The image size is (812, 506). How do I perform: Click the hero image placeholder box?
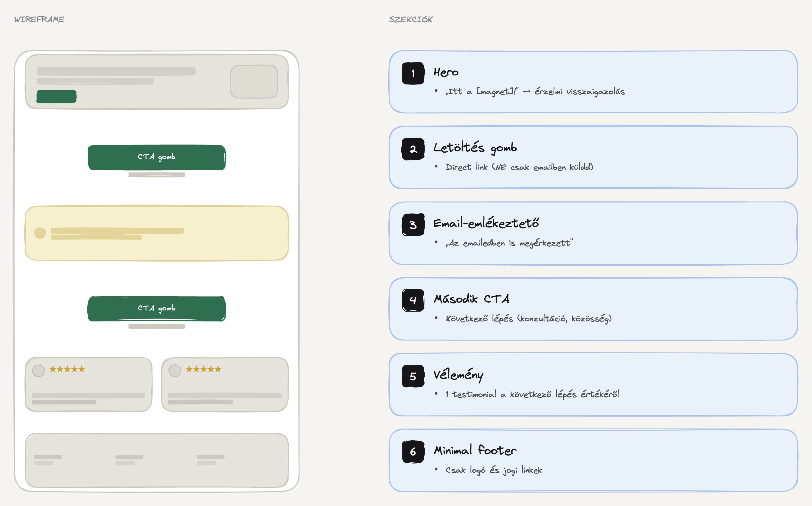254,82
